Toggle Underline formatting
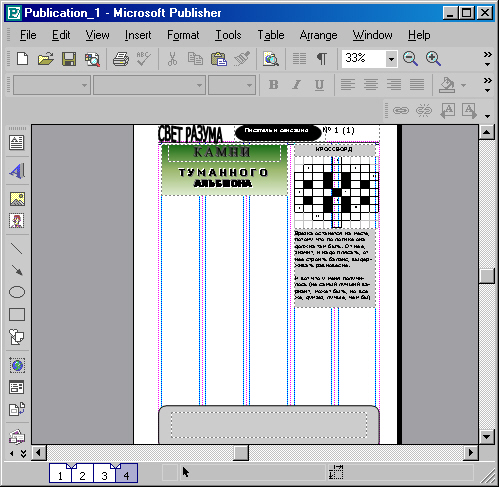 (319, 85)
